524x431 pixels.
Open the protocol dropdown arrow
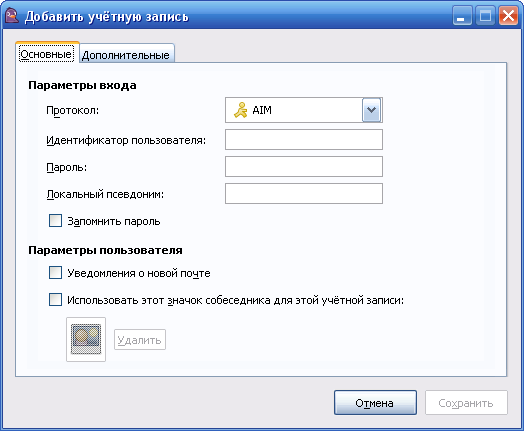[x=371, y=110]
